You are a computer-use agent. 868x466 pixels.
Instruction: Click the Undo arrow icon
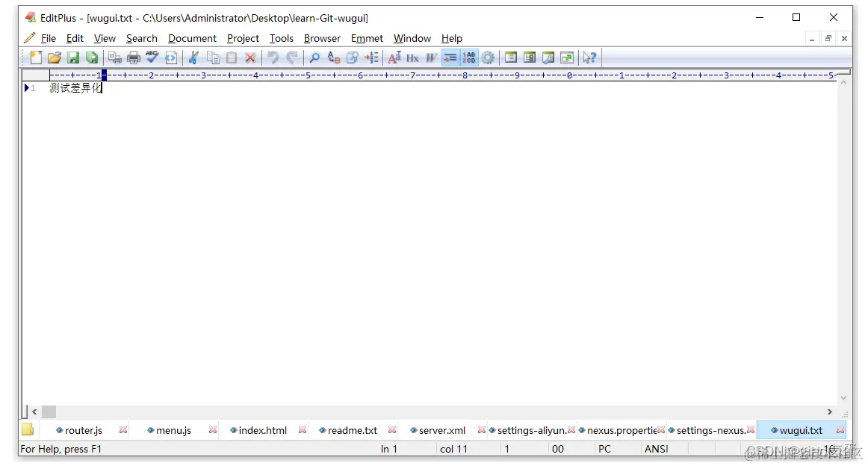pyautogui.click(x=273, y=58)
